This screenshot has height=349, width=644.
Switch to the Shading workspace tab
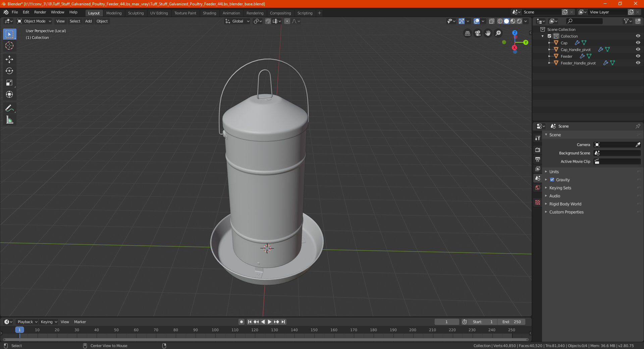pos(209,13)
